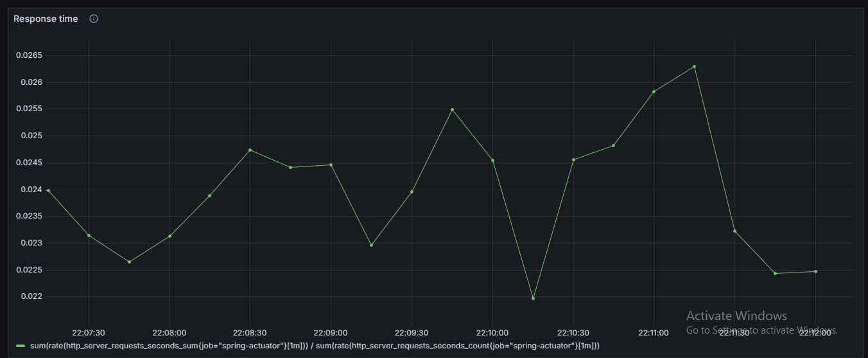Open color picker via green legend line swatch
This screenshot has height=358, width=868.
click(21, 346)
